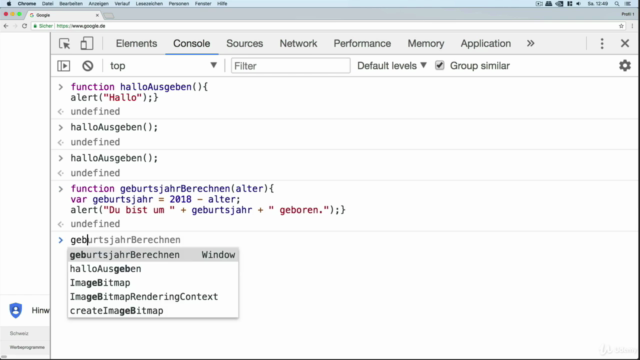Open the Datei menu
The height and width of the screenshot is (360, 640).
(47, 4)
